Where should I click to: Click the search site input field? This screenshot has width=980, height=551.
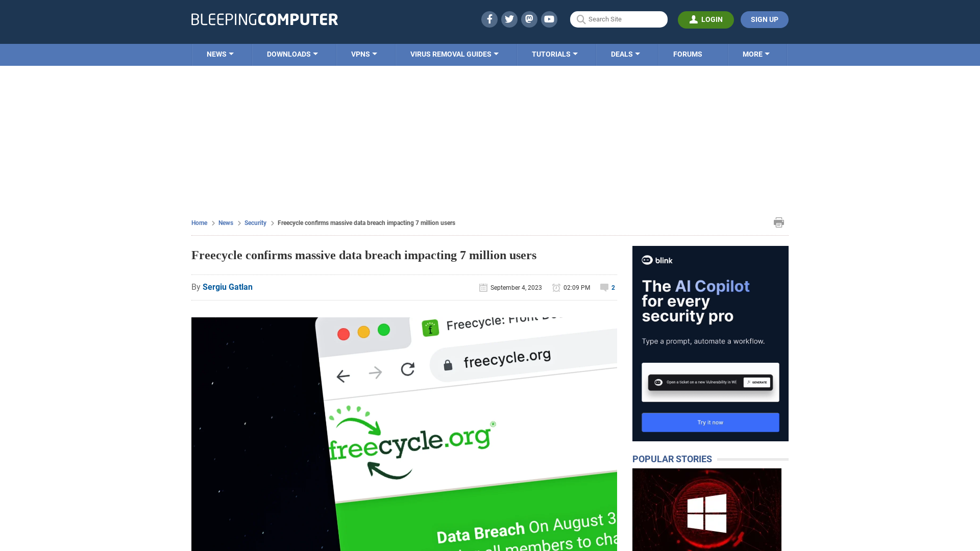(619, 19)
